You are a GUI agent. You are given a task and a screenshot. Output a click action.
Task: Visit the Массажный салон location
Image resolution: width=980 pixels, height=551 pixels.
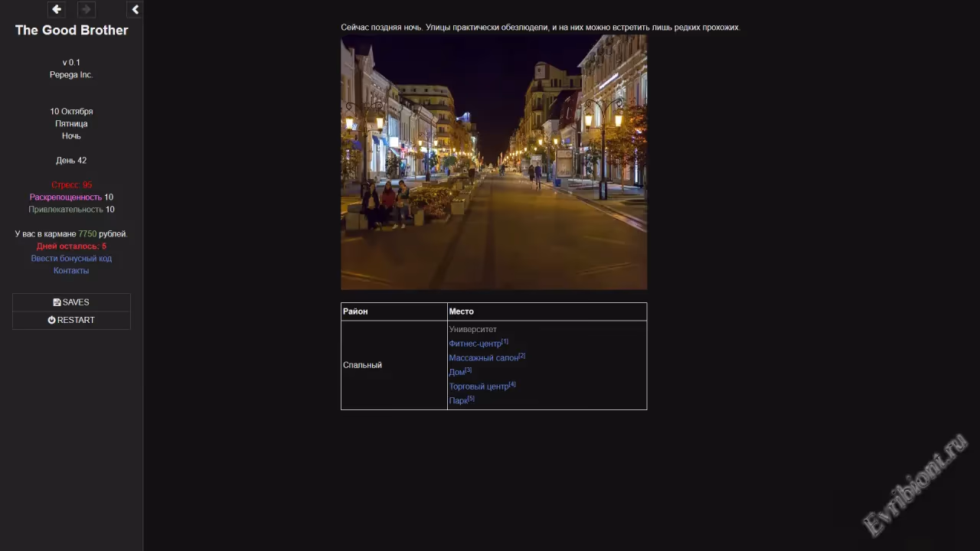coord(483,358)
